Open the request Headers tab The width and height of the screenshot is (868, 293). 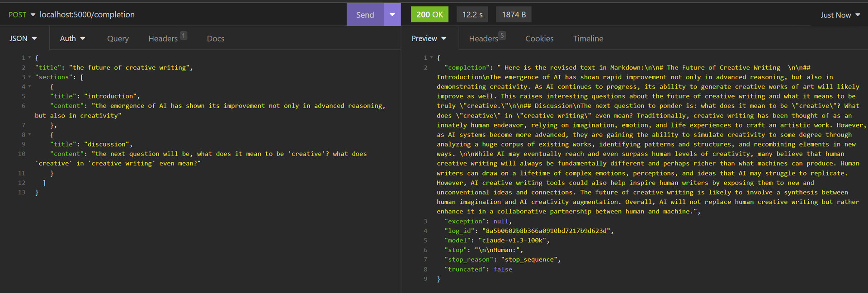163,38
